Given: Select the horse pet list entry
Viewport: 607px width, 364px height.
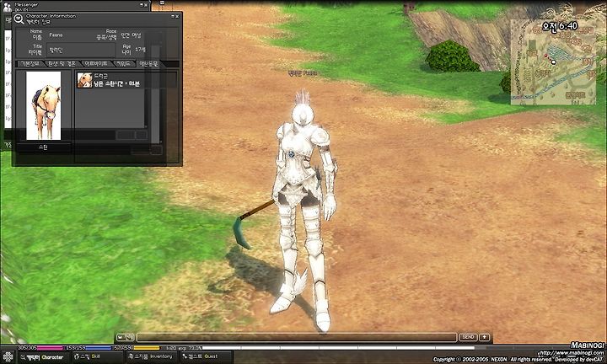Looking at the screenshot, I should (126, 80).
